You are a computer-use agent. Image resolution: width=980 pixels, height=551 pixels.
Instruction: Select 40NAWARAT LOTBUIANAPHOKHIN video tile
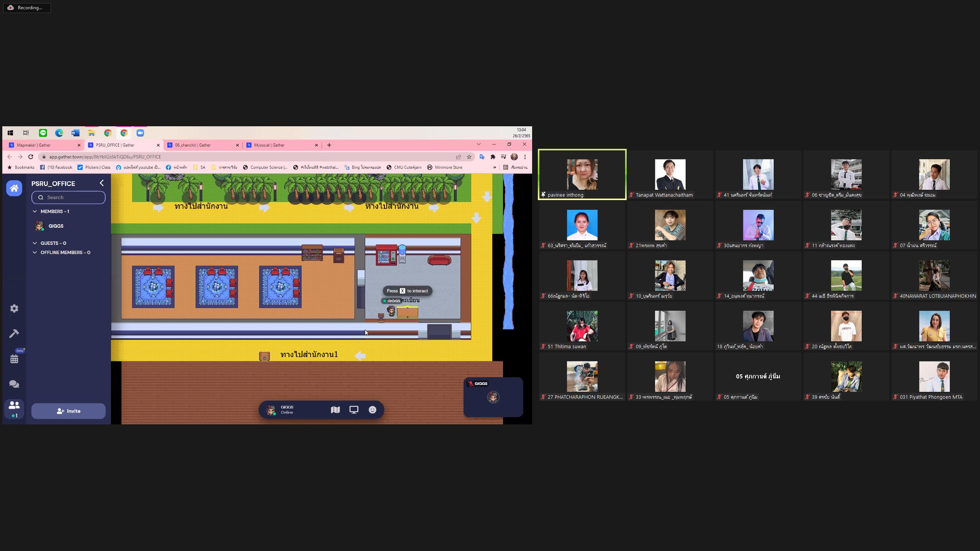934,275
